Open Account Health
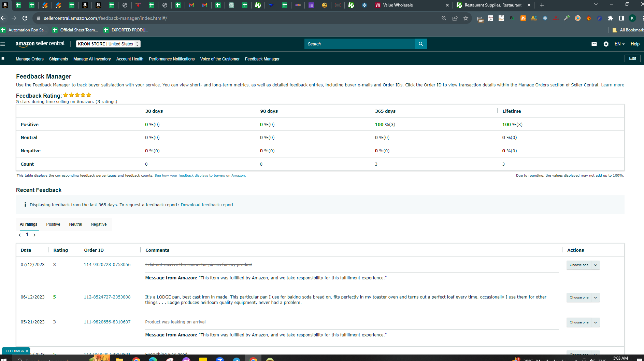The width and height of the screenshot is (644, 361). point(130,59)
